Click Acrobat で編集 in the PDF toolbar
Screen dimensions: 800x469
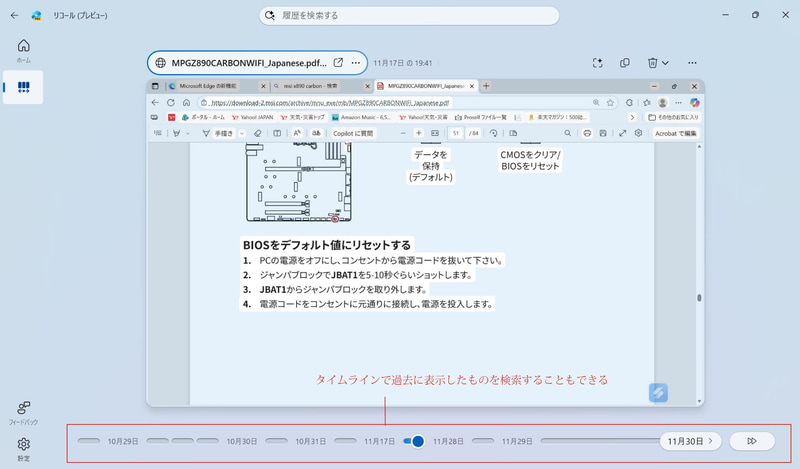[676, 133]
